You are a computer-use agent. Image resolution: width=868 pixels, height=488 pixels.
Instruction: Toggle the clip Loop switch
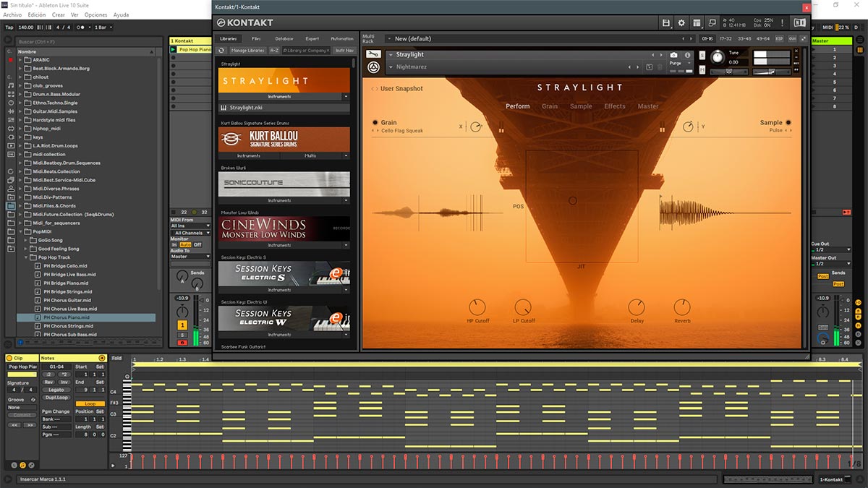(90, 403)
